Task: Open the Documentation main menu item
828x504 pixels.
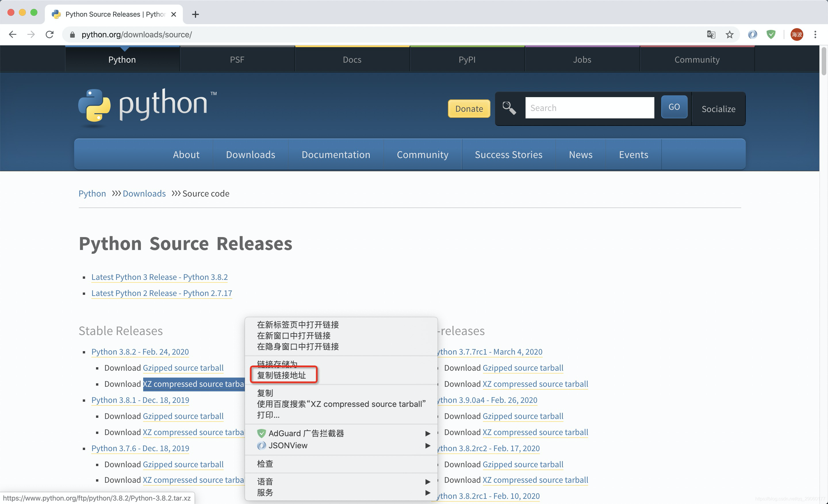Action: click(x=336, y=155)
